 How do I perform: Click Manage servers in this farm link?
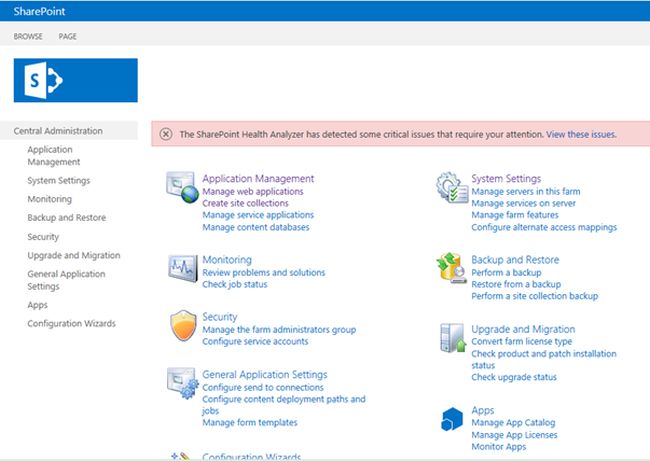click(526, 192)
